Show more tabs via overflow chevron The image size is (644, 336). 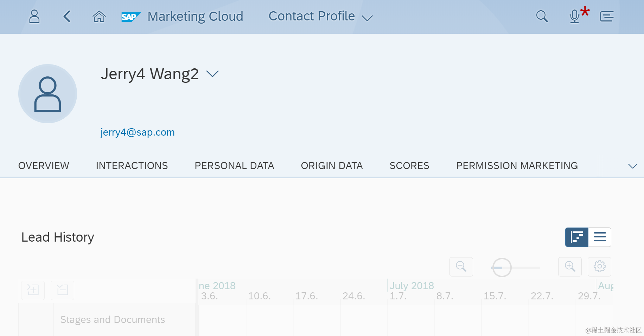(632, 166)
